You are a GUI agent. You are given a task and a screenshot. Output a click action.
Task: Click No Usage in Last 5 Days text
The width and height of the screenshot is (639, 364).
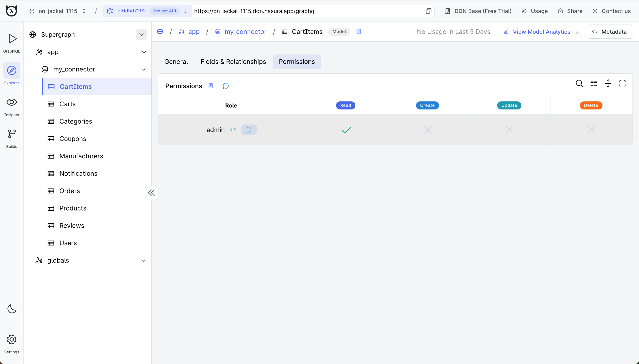click(453, 32)
